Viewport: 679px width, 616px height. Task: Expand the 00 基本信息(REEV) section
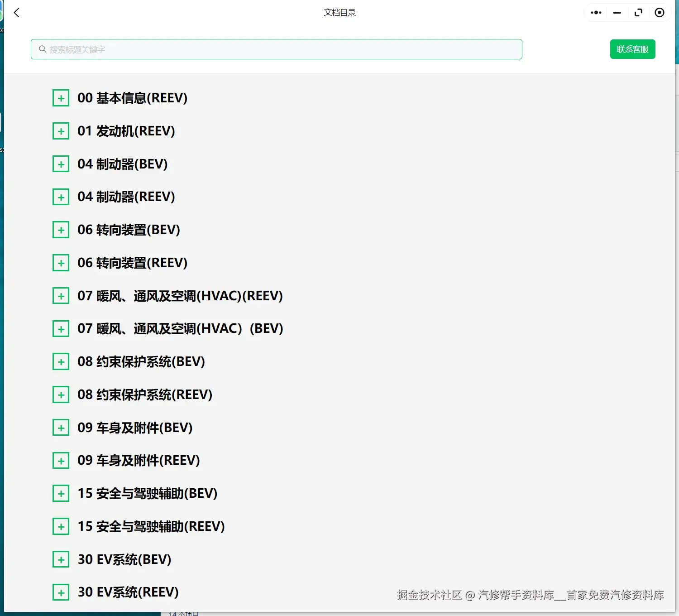(x=61, y=98)
